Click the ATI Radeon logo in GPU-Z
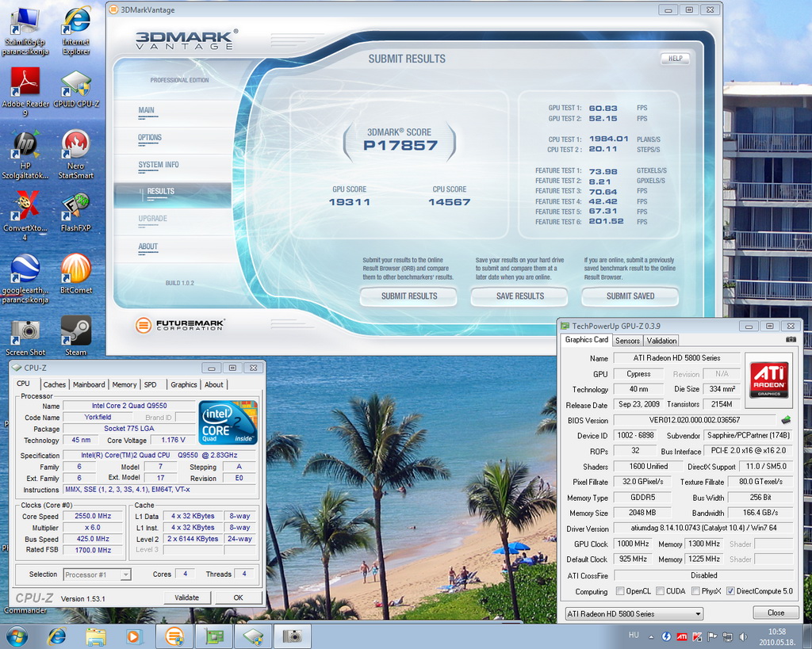 click(x=769, y=380)
